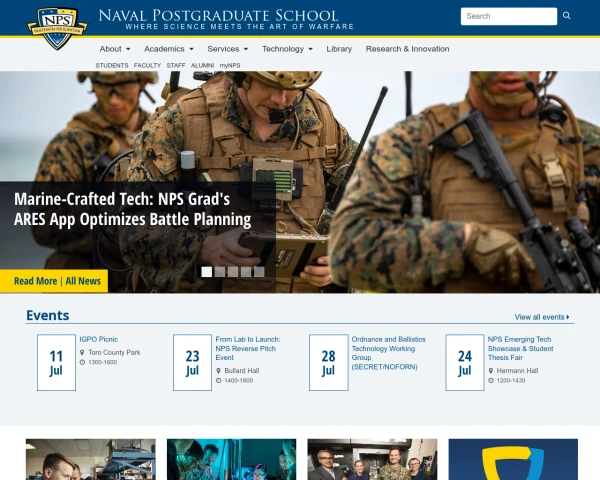Open the Marine-Crafted Tech headline story
The width and height of the screenshot is (600, 480).
(132, 209)
